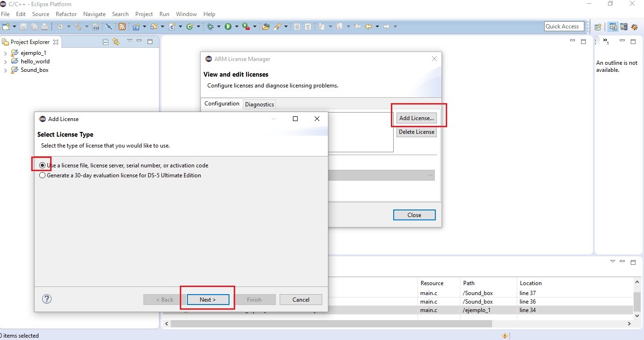Viewport: 644px width, 340px height.
Task: Click the Add License... button
Action: (416, 118)
